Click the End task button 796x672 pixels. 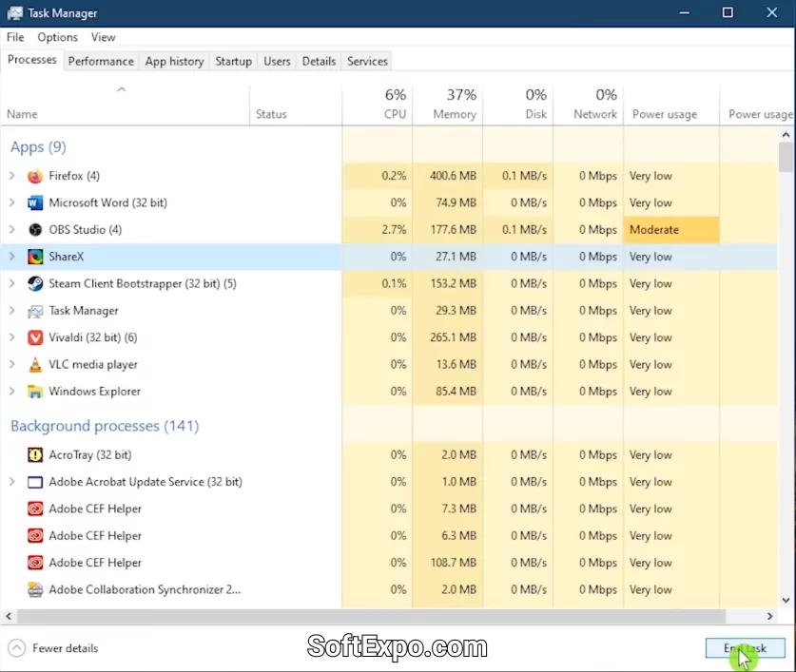click(x=745, y=647)
